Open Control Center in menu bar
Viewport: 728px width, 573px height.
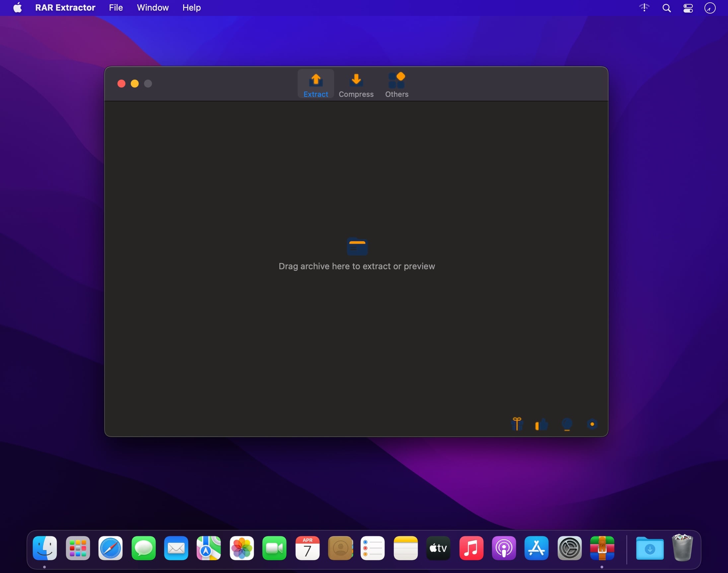688,8
